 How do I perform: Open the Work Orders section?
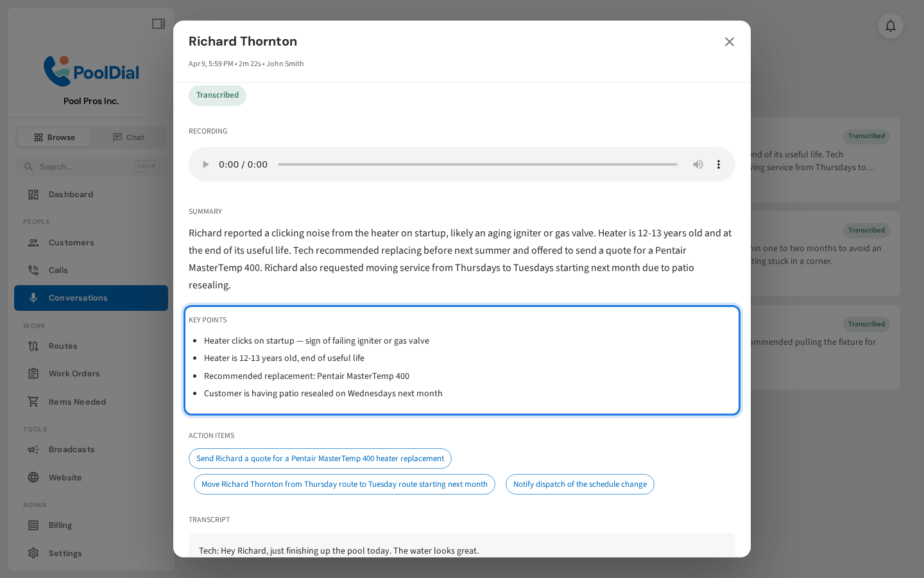[73, 373]
